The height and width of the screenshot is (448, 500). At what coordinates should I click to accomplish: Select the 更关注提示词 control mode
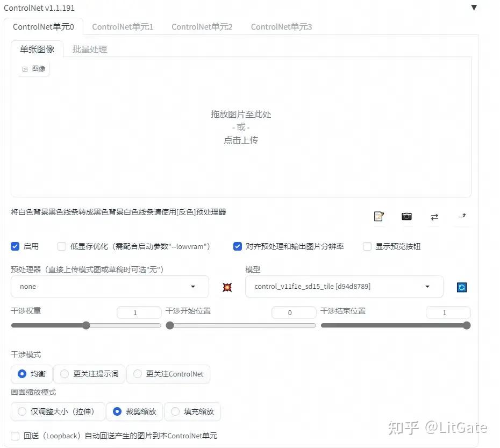pyautogui.click(x=65, y=374)
